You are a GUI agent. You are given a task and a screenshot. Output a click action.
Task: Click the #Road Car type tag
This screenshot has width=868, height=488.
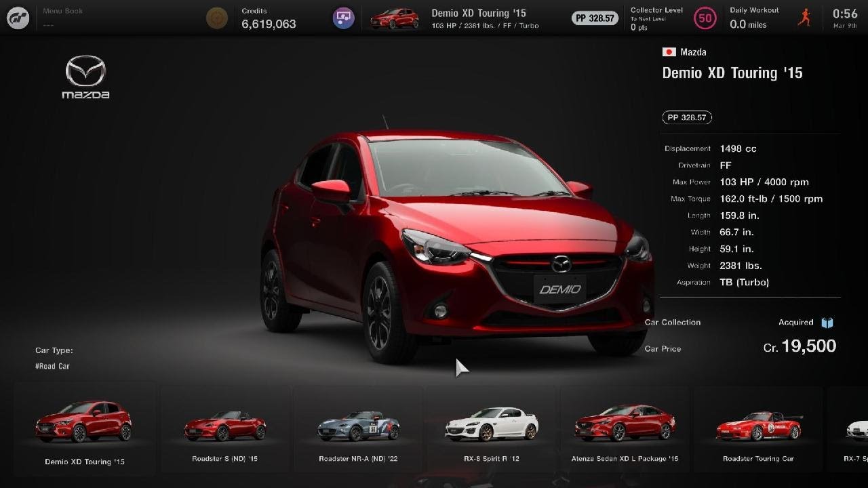52,366
